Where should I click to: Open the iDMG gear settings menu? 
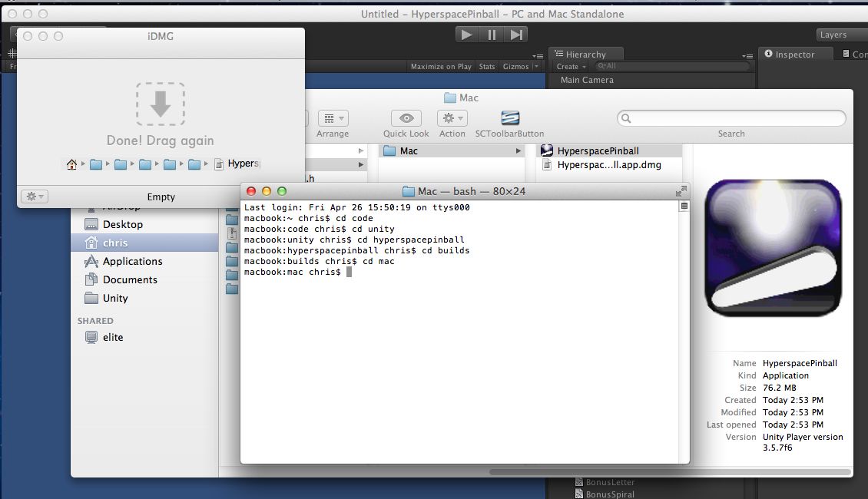coord(35,197)
